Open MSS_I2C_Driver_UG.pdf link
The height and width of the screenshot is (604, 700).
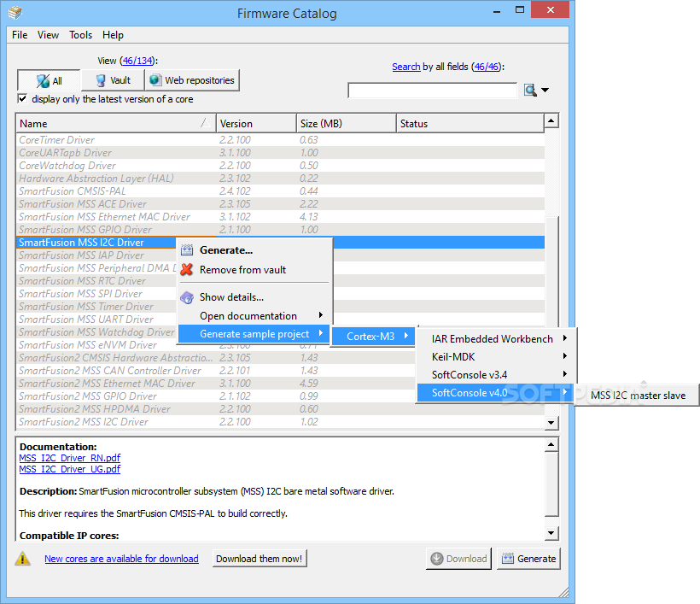(70, 469)
